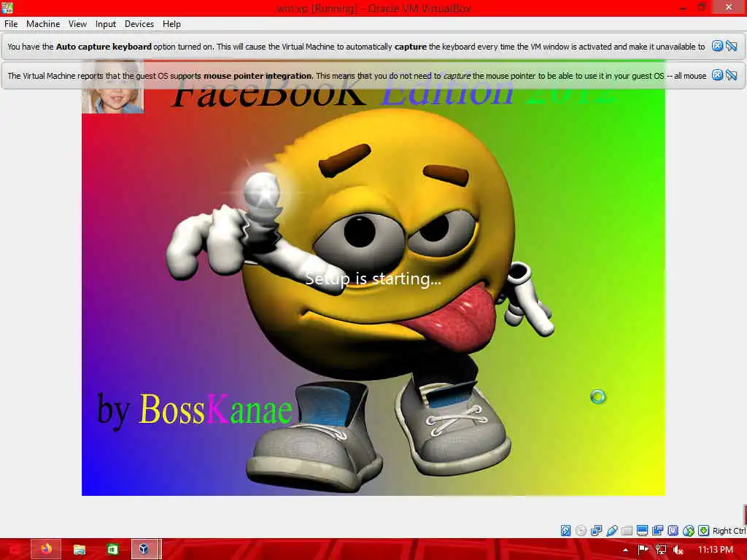Open Firefox from the taskbar
The width and height of the screenshot is (747, 560).
pyautogui.click(x=46, y=550)
